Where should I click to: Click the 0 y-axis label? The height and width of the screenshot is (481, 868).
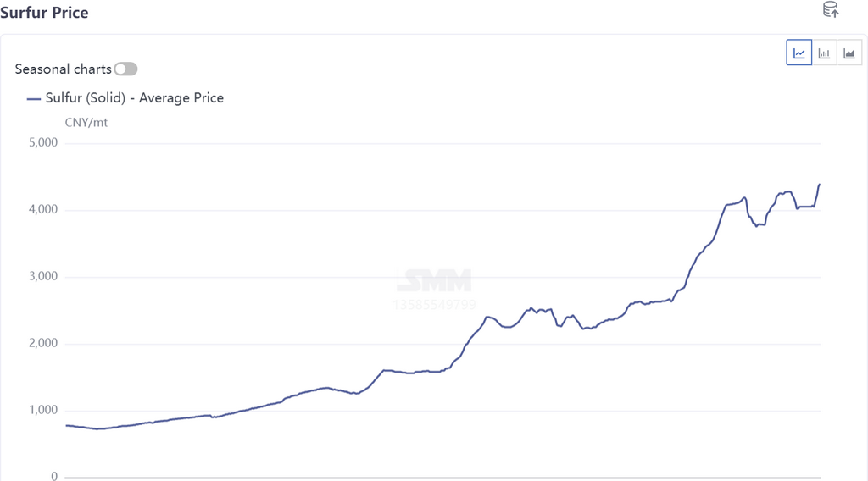pyautogui.click(x=54, y=477)
